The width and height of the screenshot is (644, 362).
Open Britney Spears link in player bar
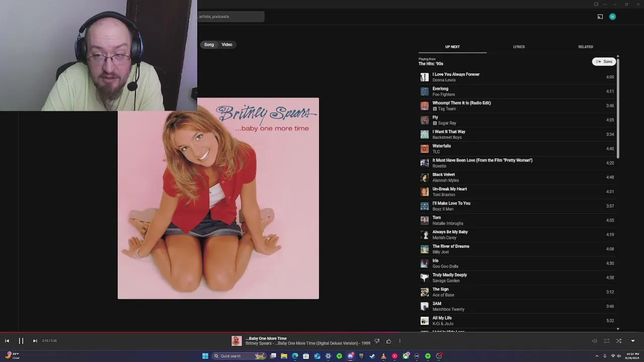tap(259, 343)
